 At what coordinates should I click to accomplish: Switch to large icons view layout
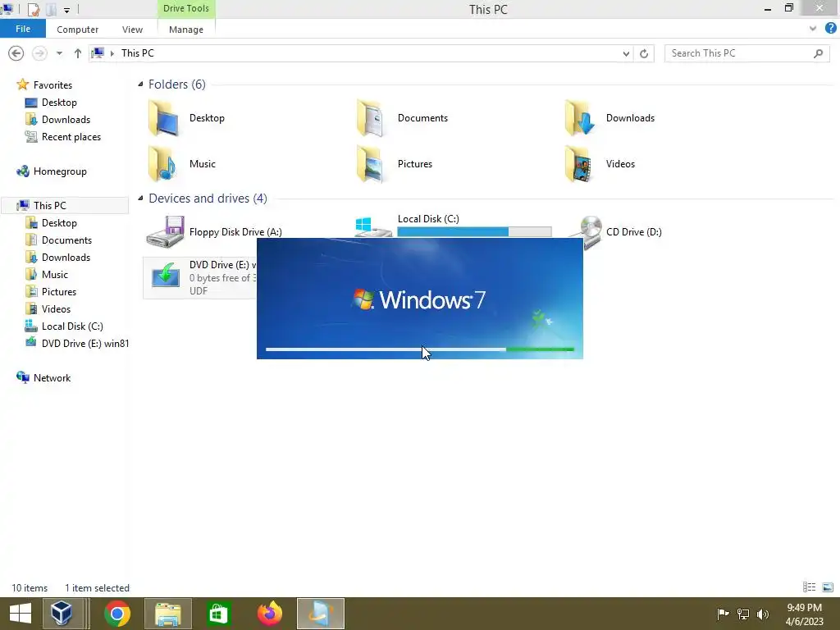pyautogui.click(x=827, y=587)
